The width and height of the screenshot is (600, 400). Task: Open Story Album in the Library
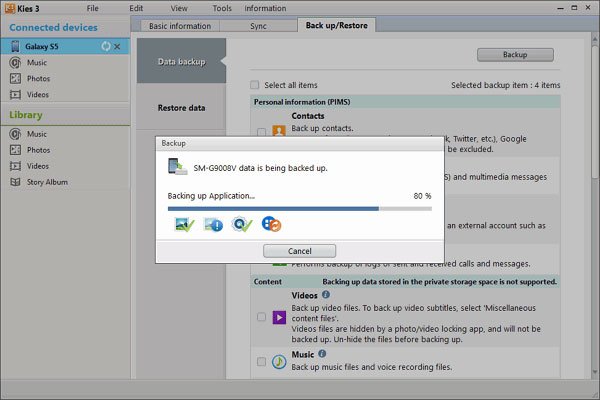click(47, 182)
